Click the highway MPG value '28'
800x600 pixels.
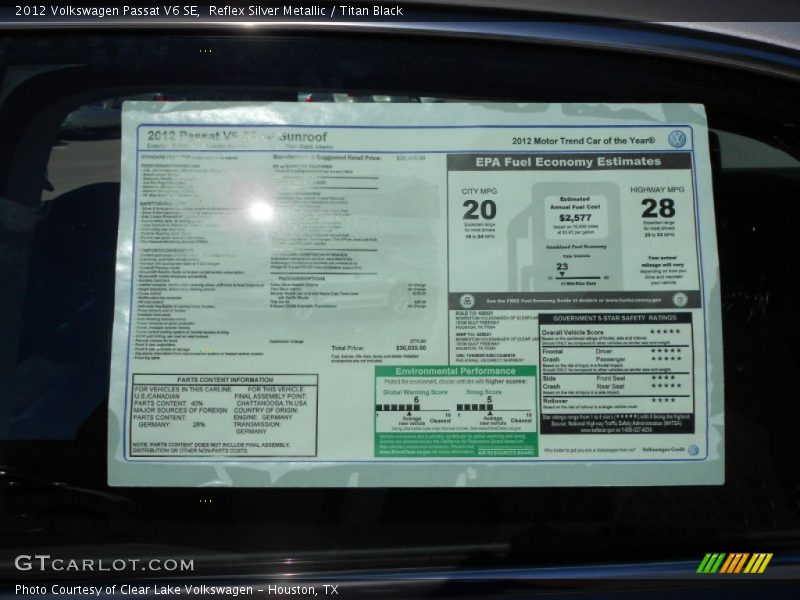tap(658, 208)
